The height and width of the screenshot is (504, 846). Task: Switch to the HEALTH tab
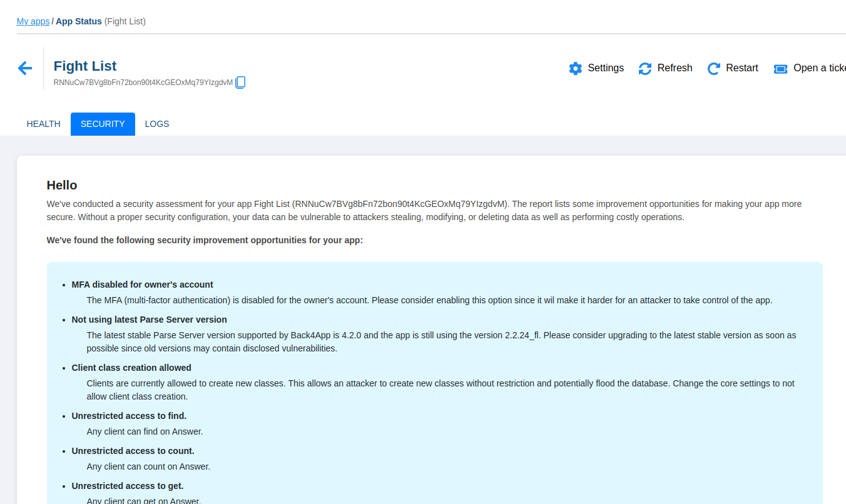click(x=44, y=124)
